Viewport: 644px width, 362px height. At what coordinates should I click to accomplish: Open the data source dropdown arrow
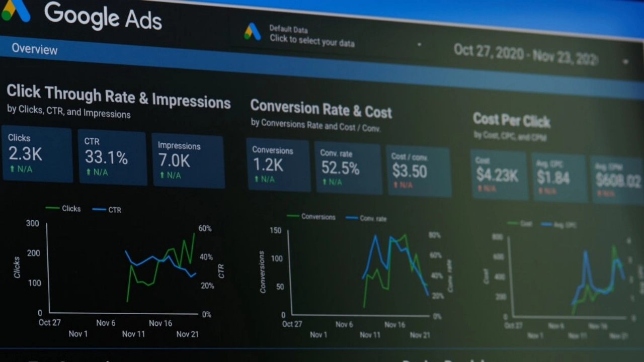(419, 44)
